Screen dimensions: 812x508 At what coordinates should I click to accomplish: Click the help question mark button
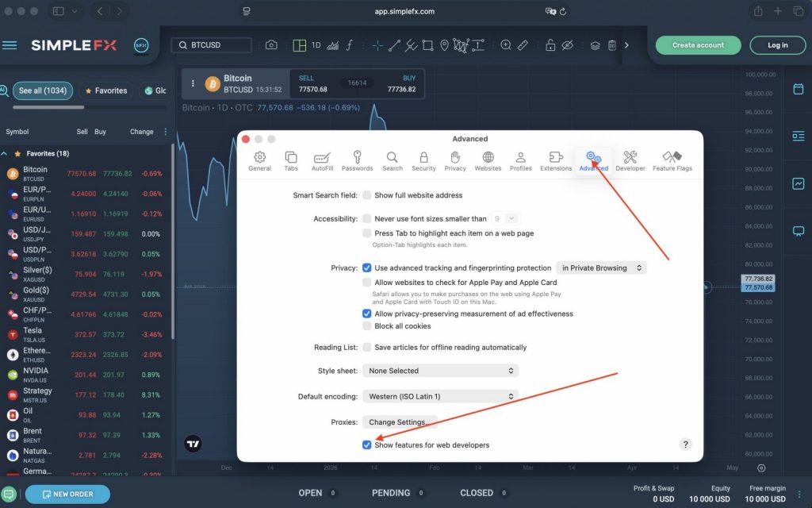tap(686, 444)
